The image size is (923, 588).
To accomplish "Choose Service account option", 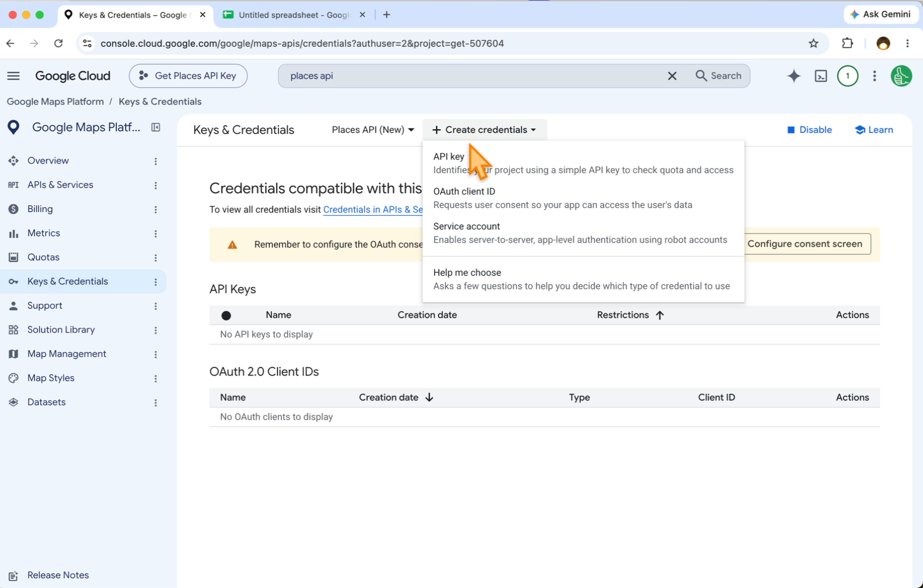I will 583,233.
